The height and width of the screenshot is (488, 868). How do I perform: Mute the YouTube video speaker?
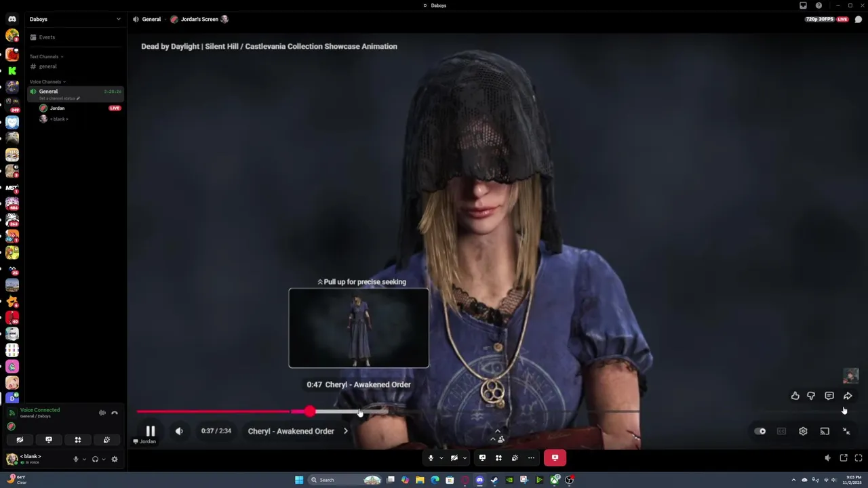(179, 431)
